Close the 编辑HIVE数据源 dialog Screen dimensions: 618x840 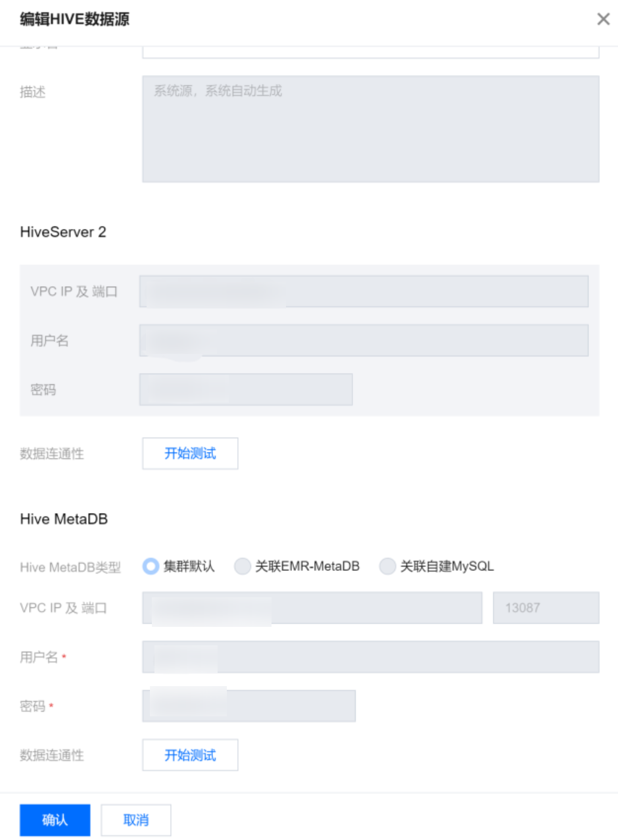[x=603, y=20]
